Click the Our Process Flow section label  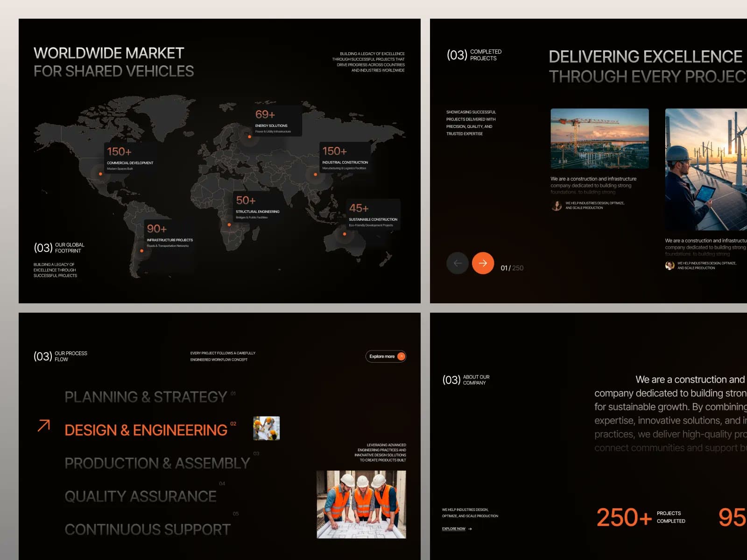60,357
